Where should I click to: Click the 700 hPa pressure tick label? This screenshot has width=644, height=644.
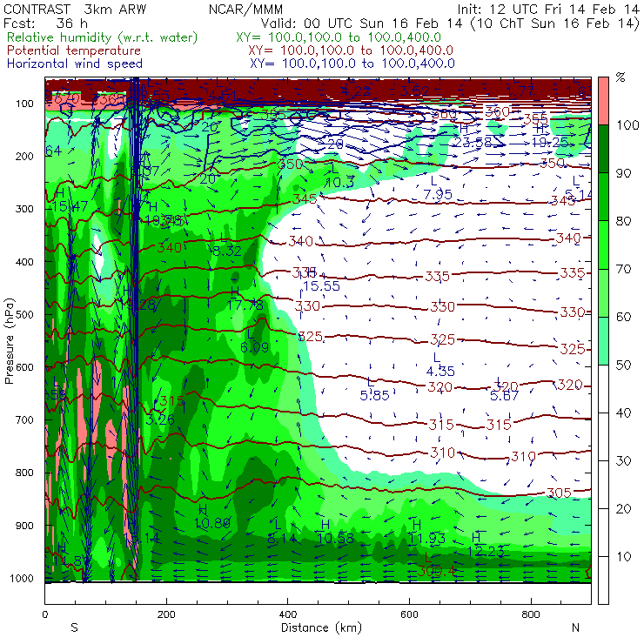24,420
